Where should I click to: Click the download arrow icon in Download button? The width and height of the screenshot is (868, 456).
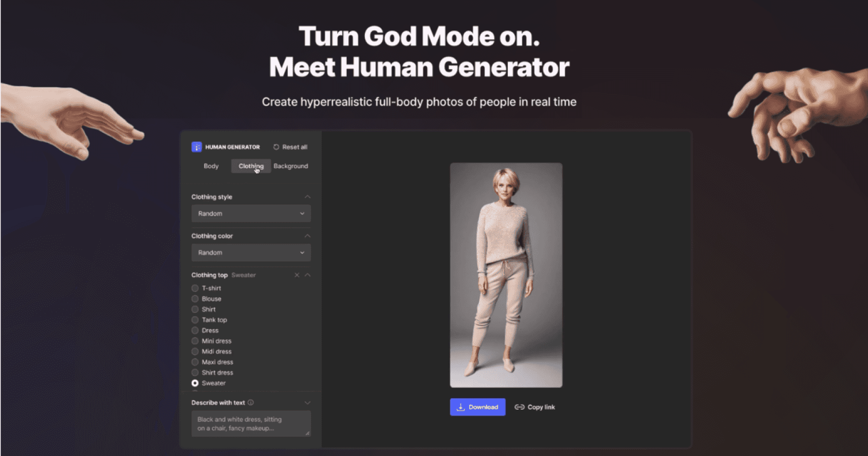pyautogui.click(x=461, y=407)
